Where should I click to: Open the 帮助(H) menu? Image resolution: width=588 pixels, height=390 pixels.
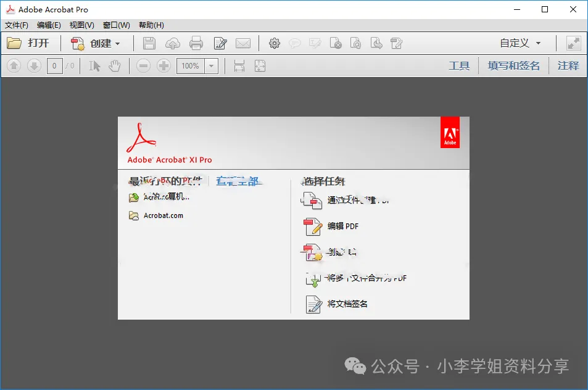pos(151,25)
